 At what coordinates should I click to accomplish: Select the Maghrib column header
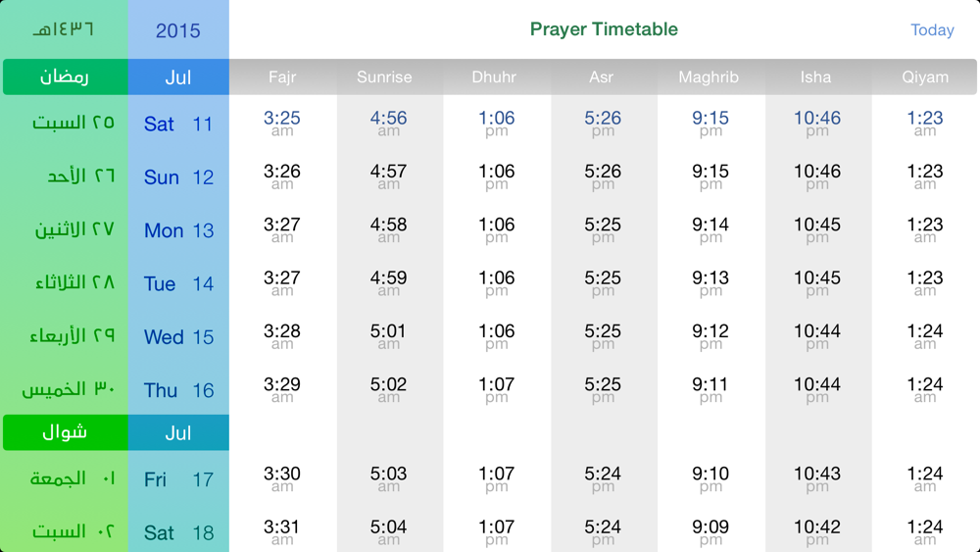[x=709, y=76]
